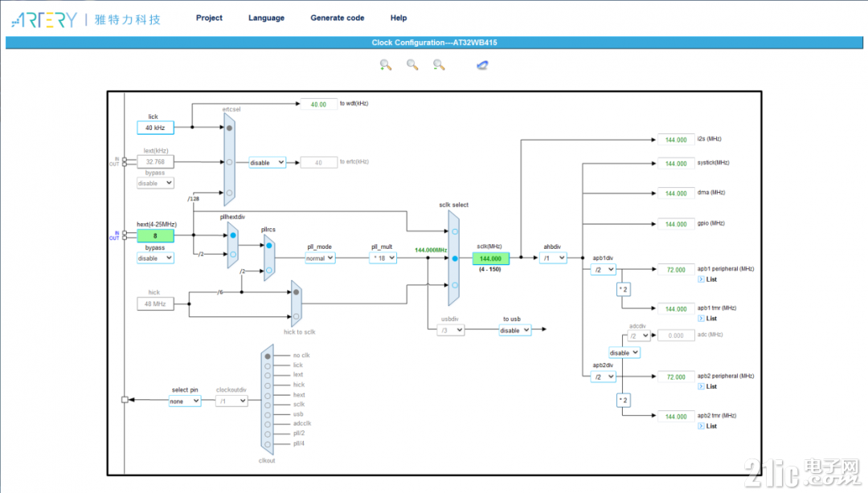Open the Generate code menu
868x493 pixels.
coord(337,18)
